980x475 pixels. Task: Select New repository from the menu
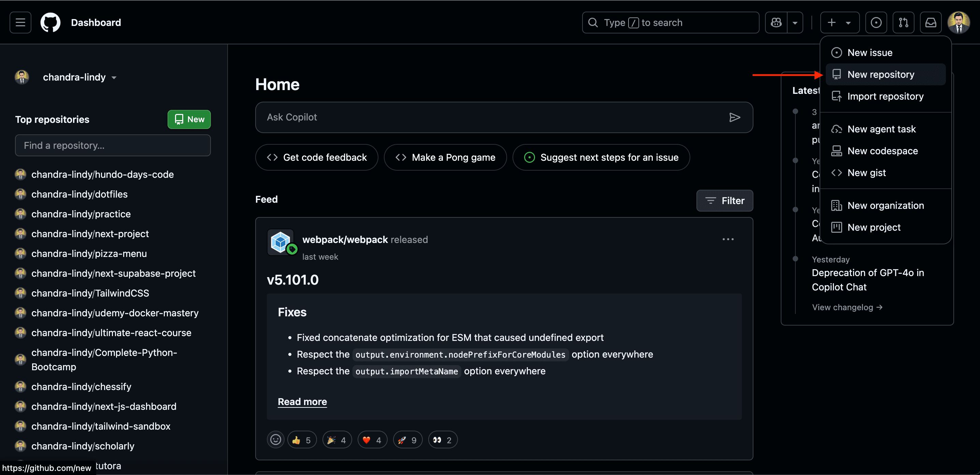(x=880, y=74)
